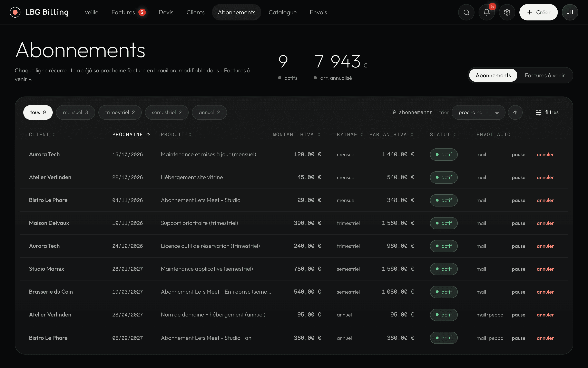Click the 7 943 € arr annualisé figure

[x=341, y=61]
